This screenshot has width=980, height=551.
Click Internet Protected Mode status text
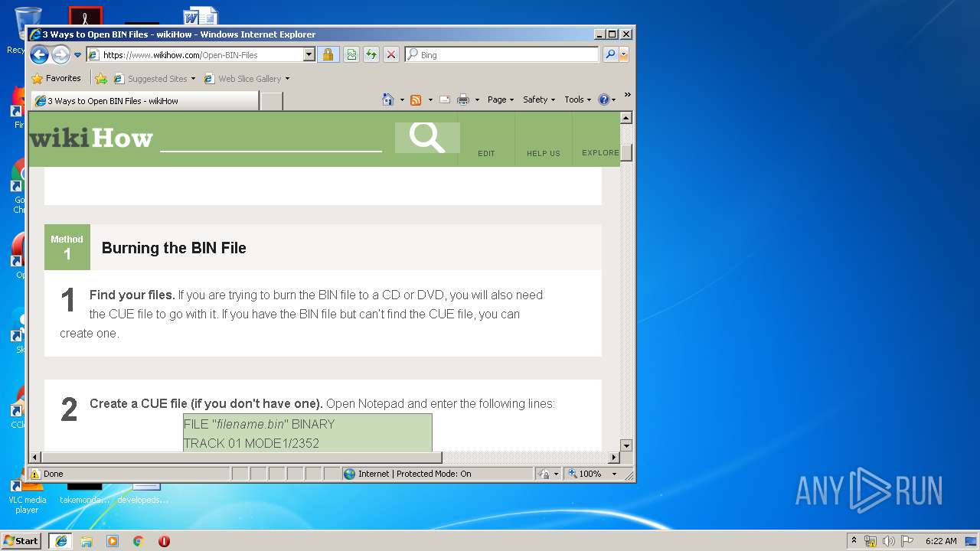(x=414, y=474)
